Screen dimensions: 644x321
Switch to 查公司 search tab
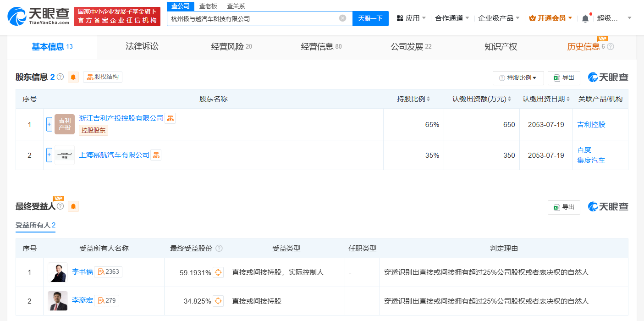tap(181, 6)
